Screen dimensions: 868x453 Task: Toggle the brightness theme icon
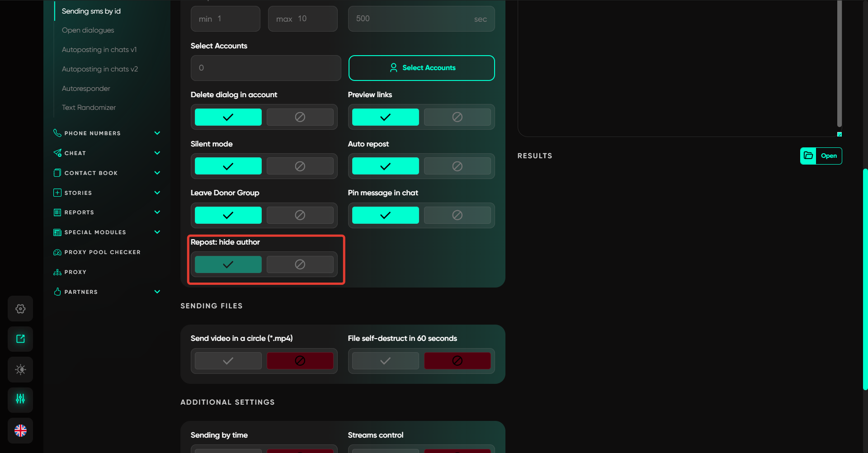[20, 370]
